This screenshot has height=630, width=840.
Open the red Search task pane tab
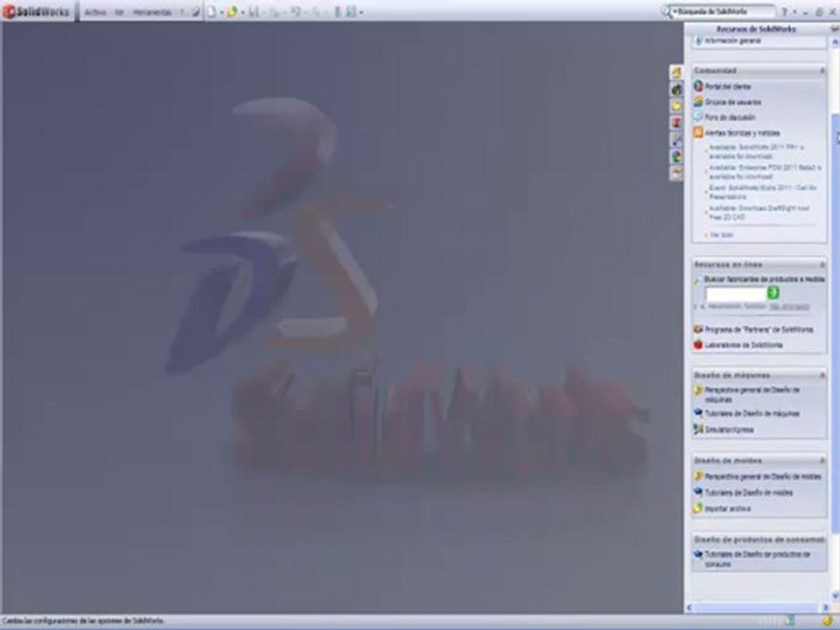676,122
